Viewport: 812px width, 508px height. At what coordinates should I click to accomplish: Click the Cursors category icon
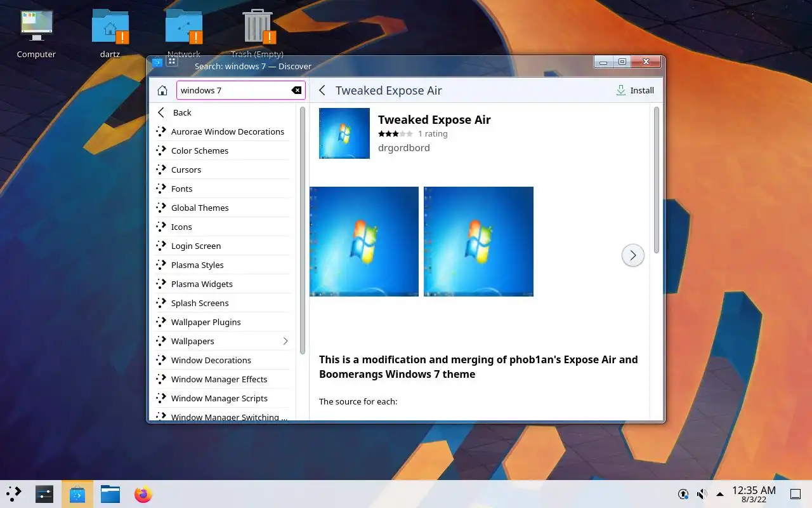pos(161,170)
